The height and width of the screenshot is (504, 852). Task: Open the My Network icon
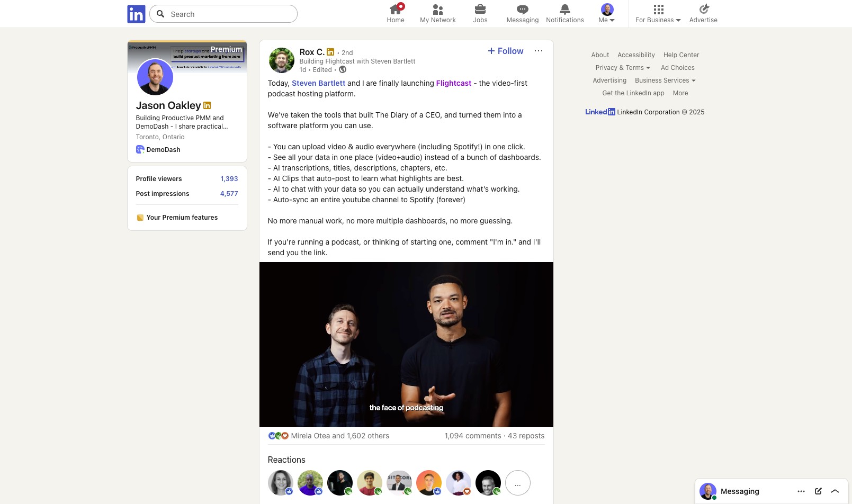point(438,10)
